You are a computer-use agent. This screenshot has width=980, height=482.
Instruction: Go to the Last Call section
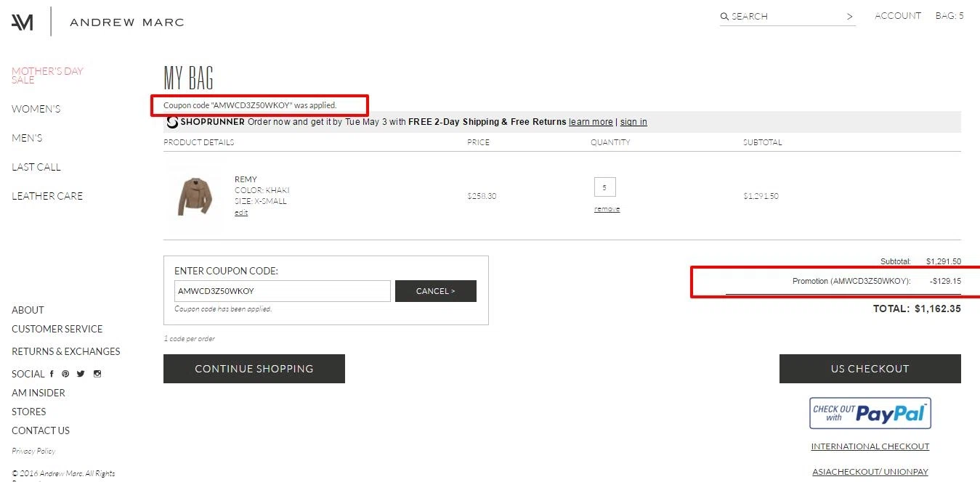coord(36,167)
